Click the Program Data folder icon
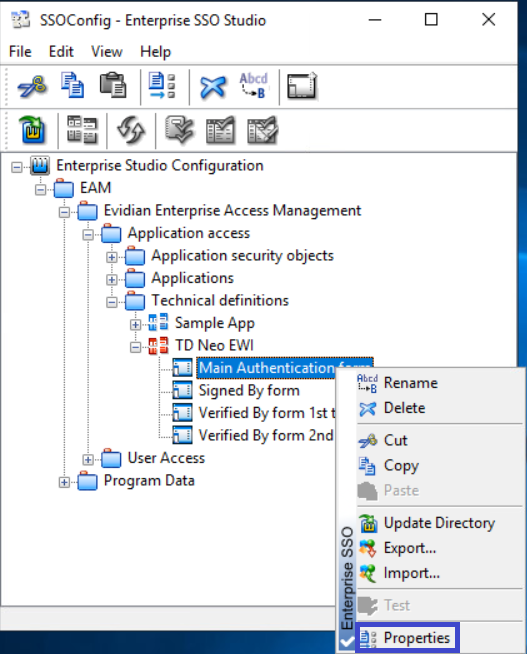 click(88, 480)
